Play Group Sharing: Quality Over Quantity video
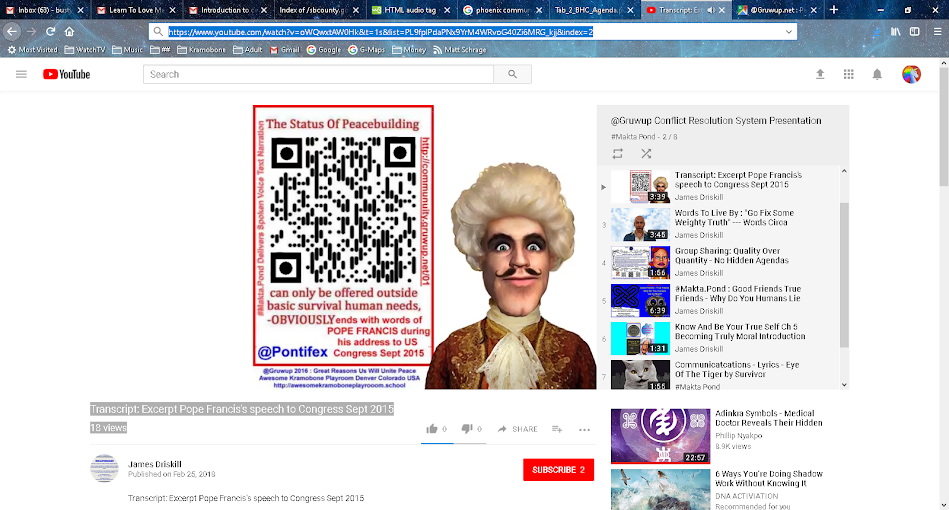 click(x=720, y=261)
